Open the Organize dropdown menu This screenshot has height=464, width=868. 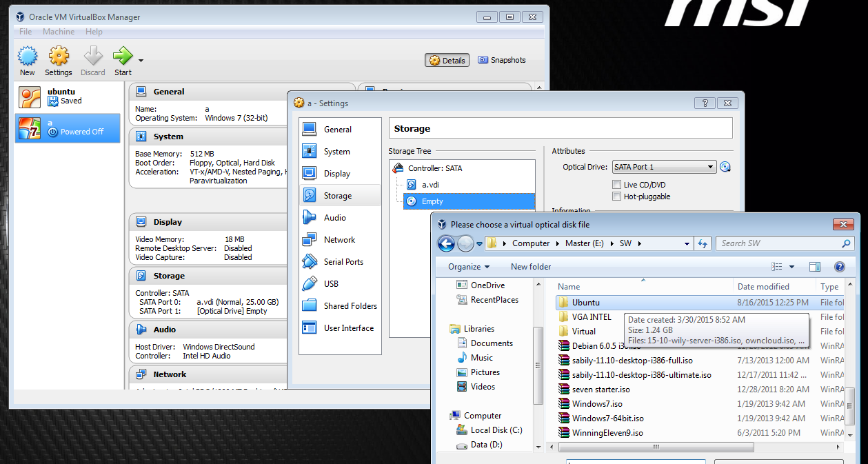pyautogui.click(x=469, y=267)
